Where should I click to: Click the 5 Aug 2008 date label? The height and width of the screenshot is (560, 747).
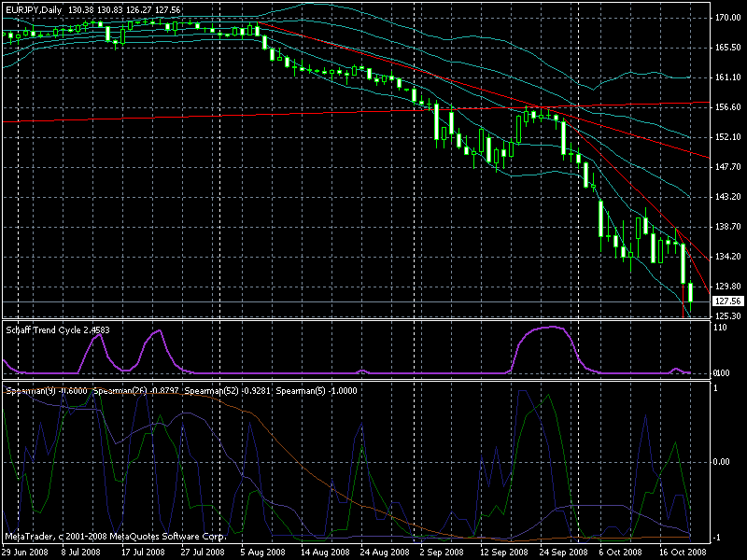[262, 552]
